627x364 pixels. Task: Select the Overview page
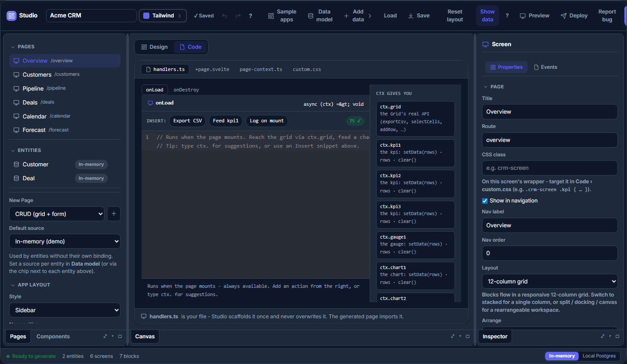point(65,61)
